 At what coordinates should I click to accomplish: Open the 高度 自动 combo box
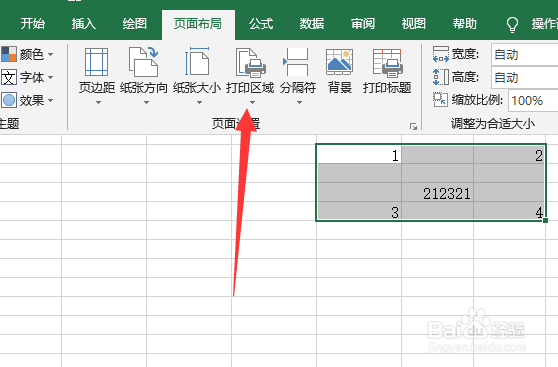point(525,77)
